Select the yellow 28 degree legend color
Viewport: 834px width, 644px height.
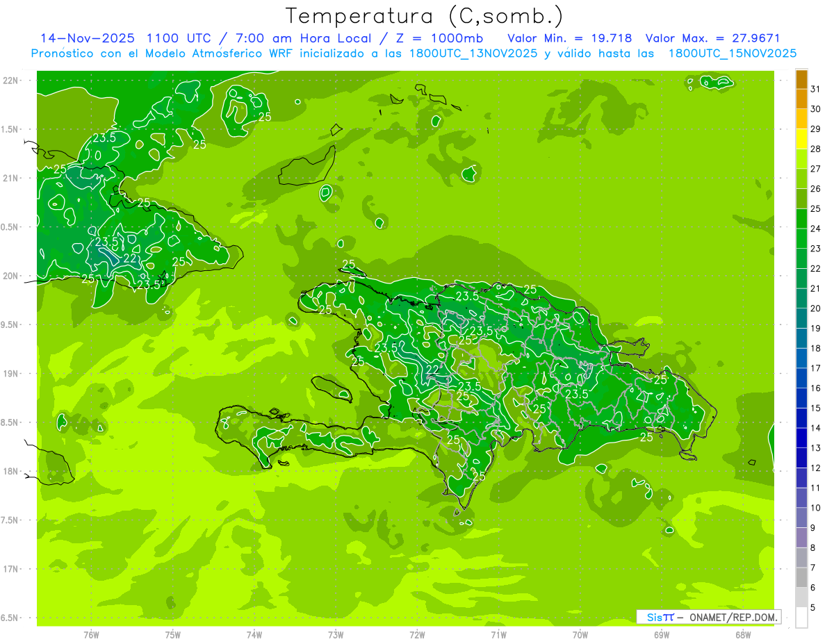801,139
